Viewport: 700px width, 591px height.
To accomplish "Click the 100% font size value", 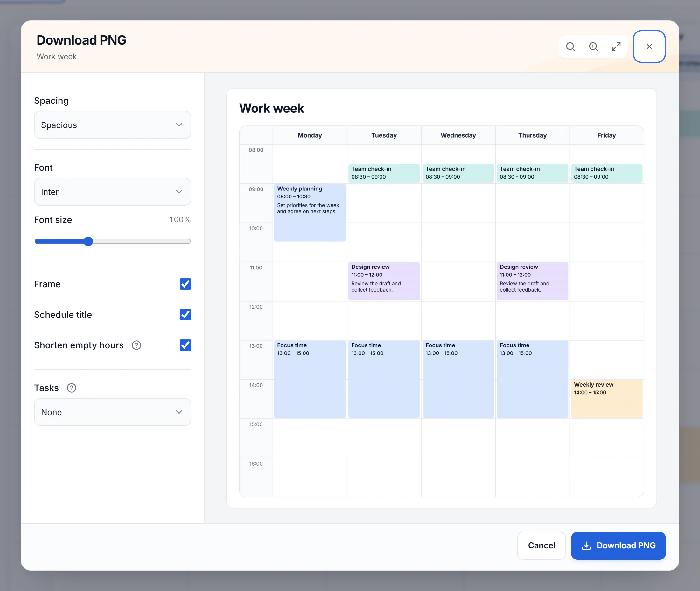I will pyautogui.click(x=180, y=219).
